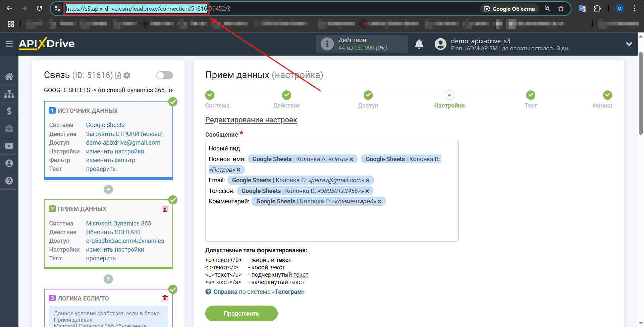This screenshot has height=327, width=644.
Task: Go to the Действие step
Action: 286,100
